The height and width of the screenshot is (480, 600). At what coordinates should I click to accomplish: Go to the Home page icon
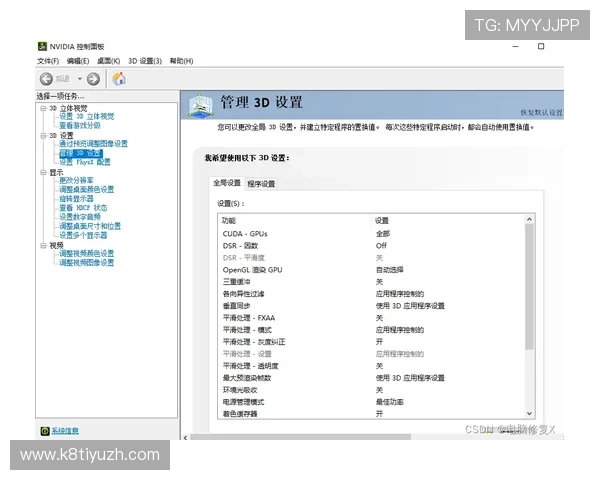[x=119, y=78]
